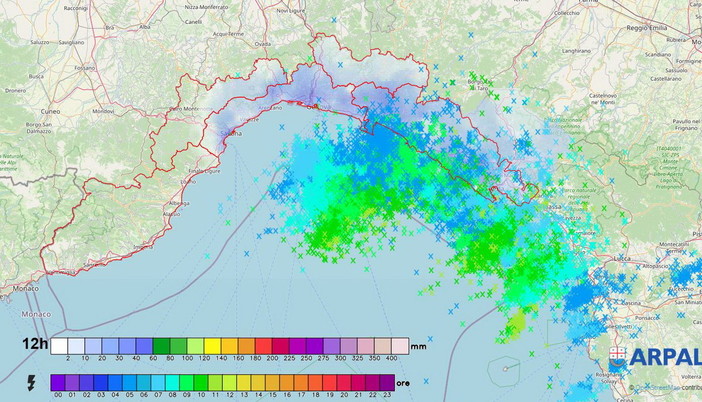Click the small island marker offshore Livorno
Viewport: 702px width, 402px height.
[507, 368]
